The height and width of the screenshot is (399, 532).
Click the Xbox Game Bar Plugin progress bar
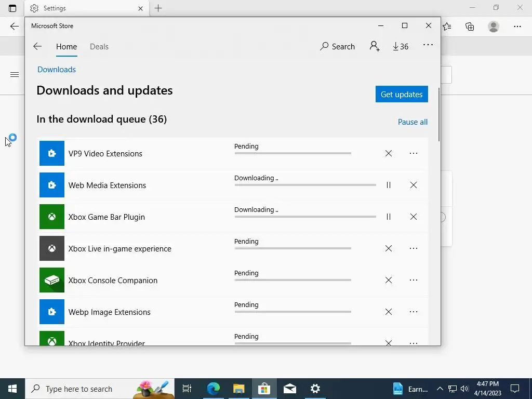[305, 217]
